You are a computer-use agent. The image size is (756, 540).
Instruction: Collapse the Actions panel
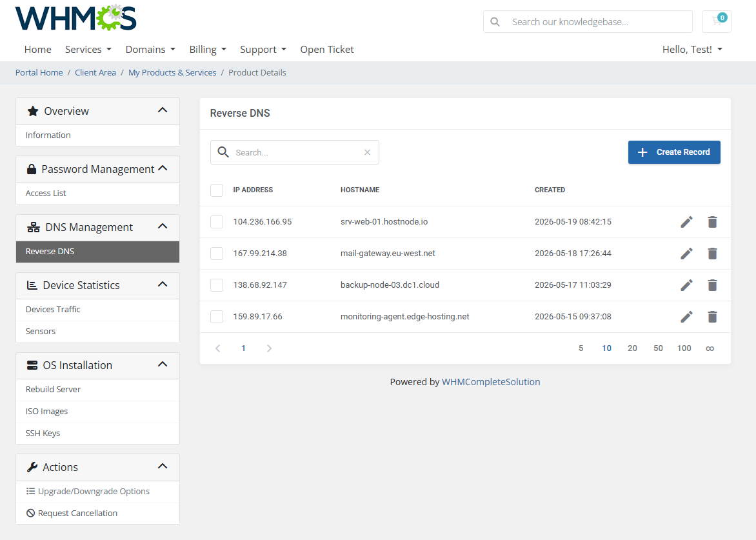(x=163, y=466)
